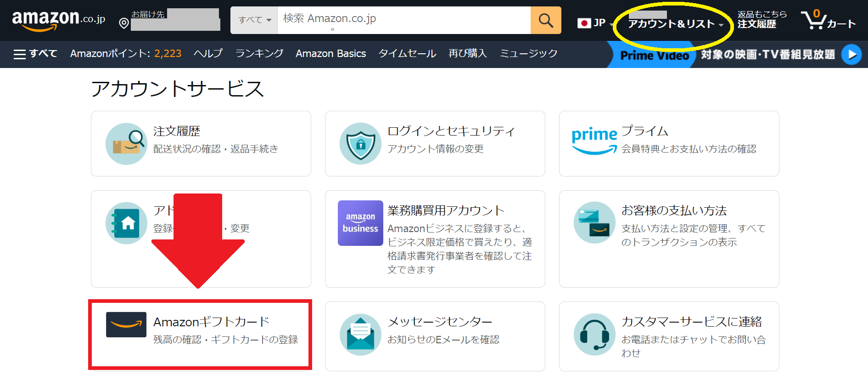The image size is (868, 375).
Task: Click アカウント情報の変更 description text
Action: tap(435, 149)
